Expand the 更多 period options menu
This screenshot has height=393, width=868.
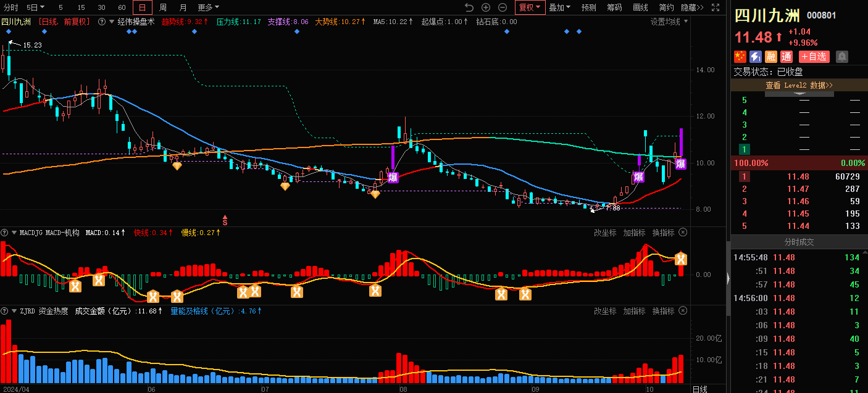(209, 7)
